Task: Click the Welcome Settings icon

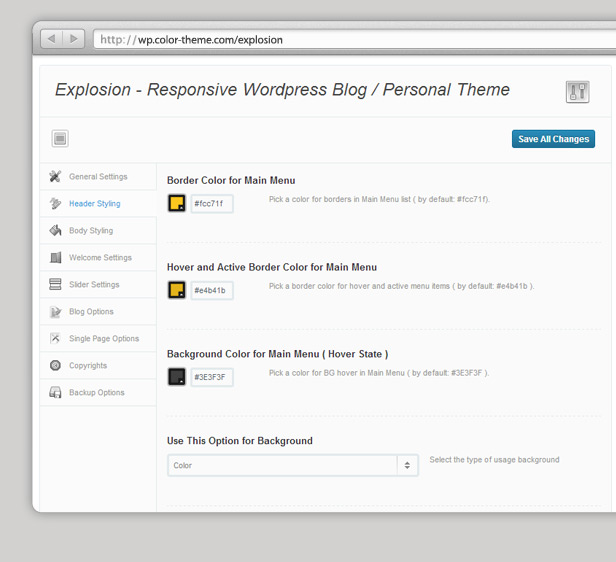Action: point(55,257)
